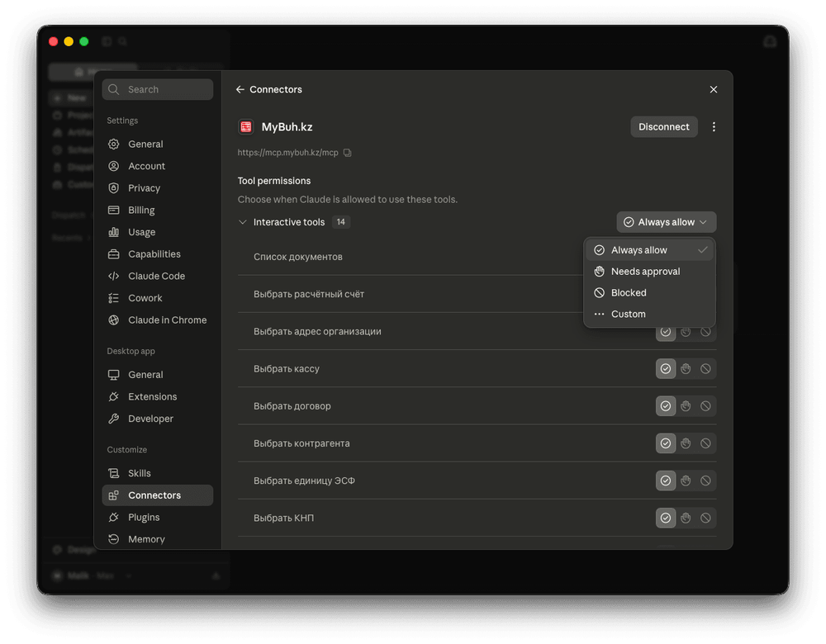
Task: Click the Выбрать единицу ЭСФ tool name
Action: (x=304, y=481)
